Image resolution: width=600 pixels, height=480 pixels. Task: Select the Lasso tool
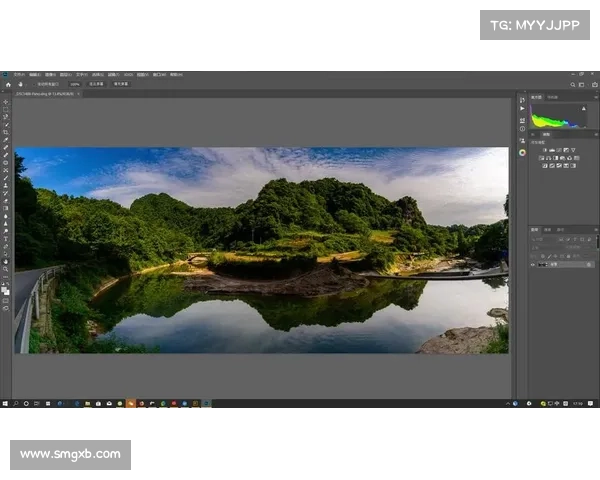(x=6, y=118)
